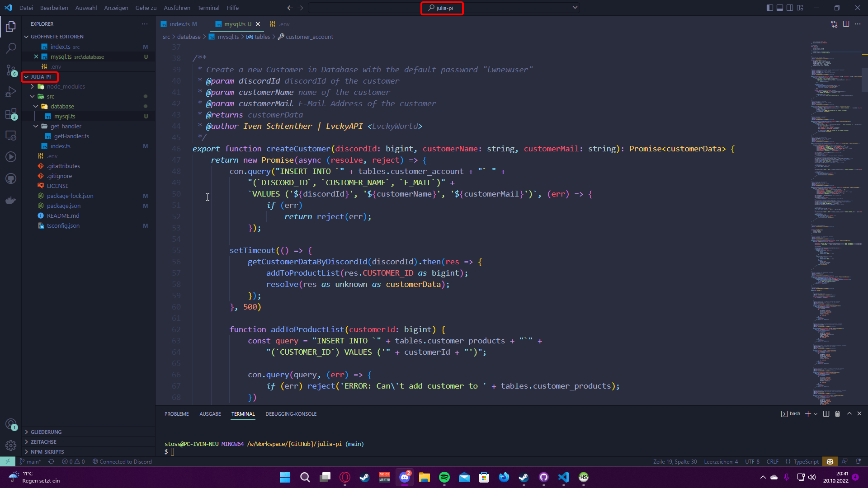Click the julia-pi command center search field
This screenshot has width=868, height=488.
[x=442, y=8]
